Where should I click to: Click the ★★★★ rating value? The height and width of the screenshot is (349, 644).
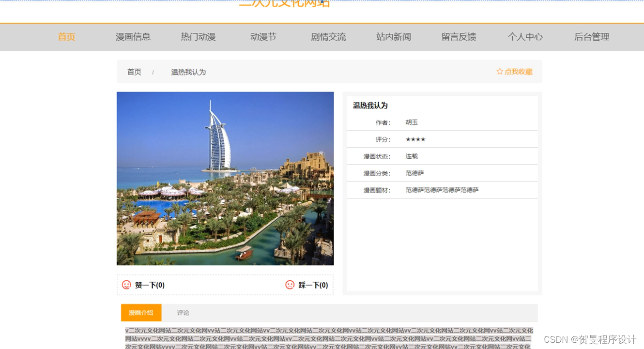415,139
